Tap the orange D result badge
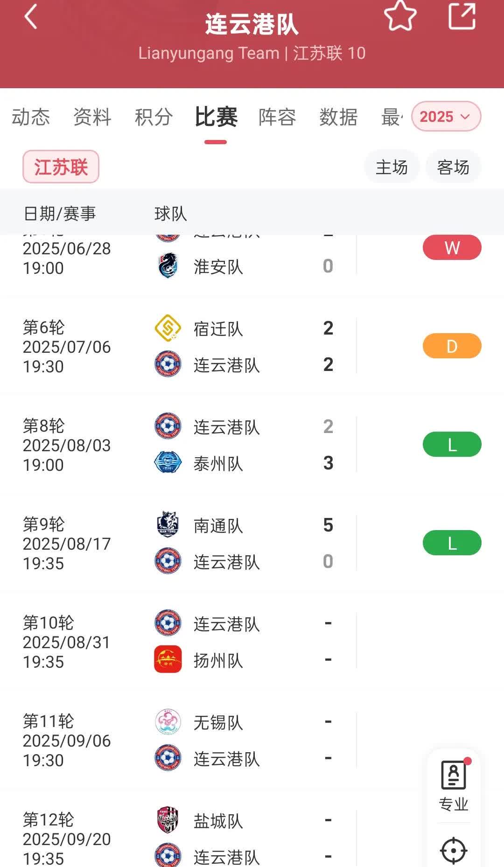The image size is (504, 867). pos(451,346)
